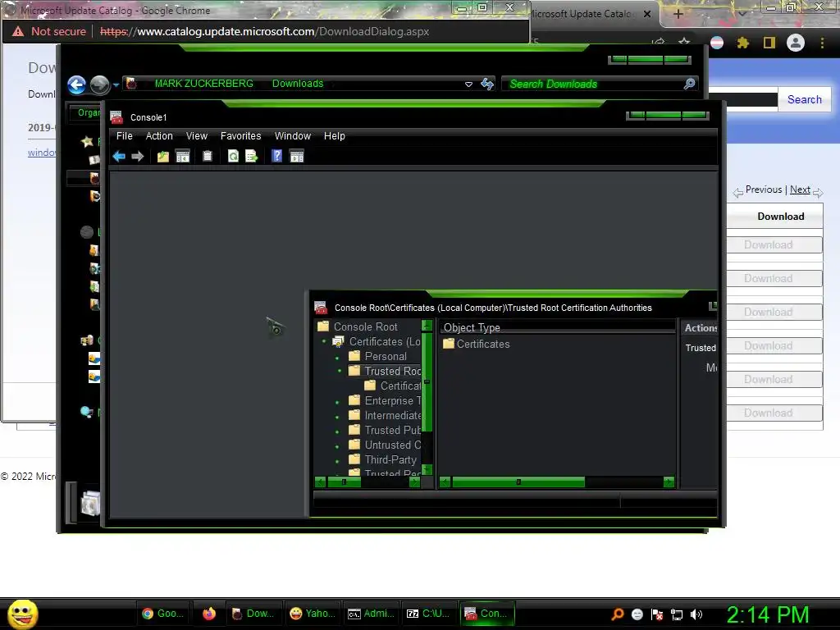The height and width of the screenshot is (630, 840).
Task: Open the File menu in Console1
Action: click(125, 136)
